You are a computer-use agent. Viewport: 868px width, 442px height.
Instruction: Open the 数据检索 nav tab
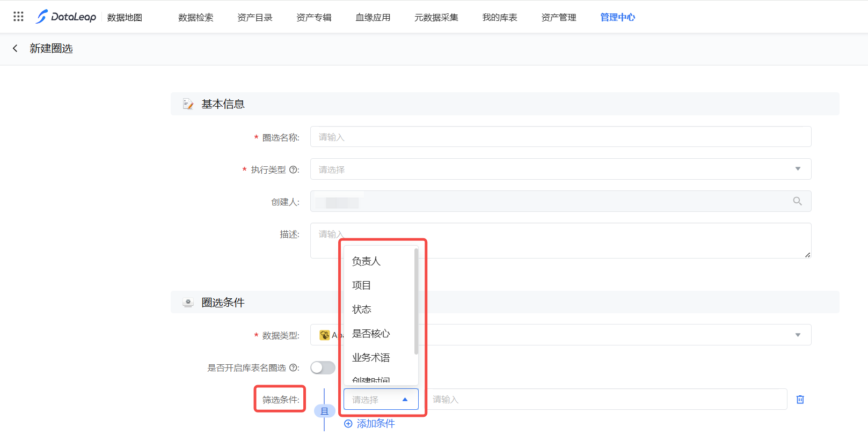click(196, 17)
